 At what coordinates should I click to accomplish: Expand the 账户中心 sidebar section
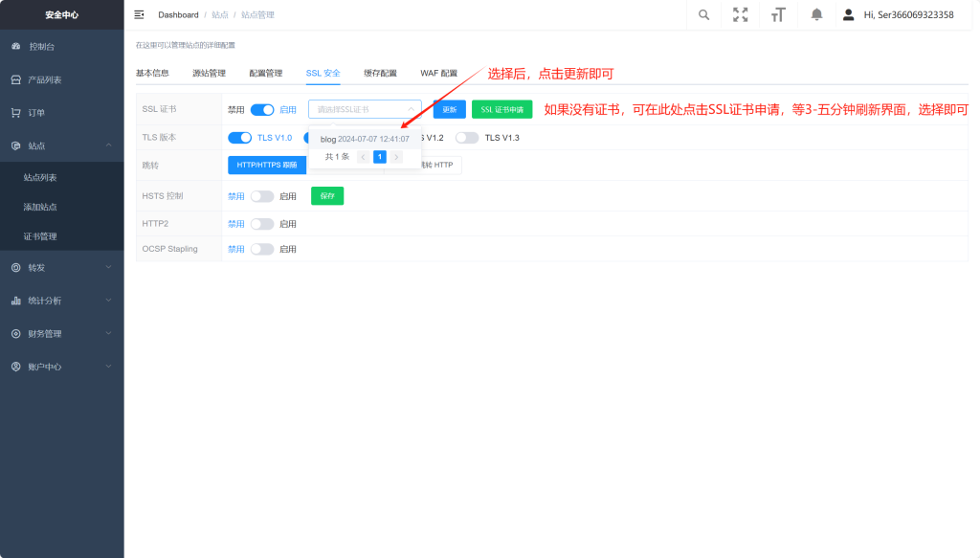click(43, 366)
